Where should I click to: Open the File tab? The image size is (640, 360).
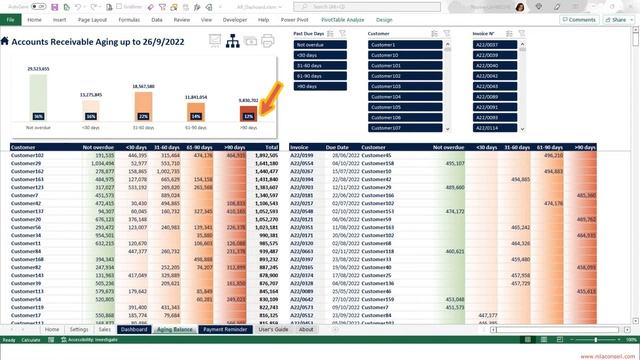point(11,20)
